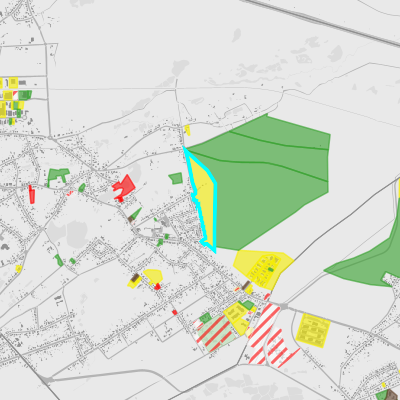
Task: Click the road roundabout near striped area
Action: [284, 306]
